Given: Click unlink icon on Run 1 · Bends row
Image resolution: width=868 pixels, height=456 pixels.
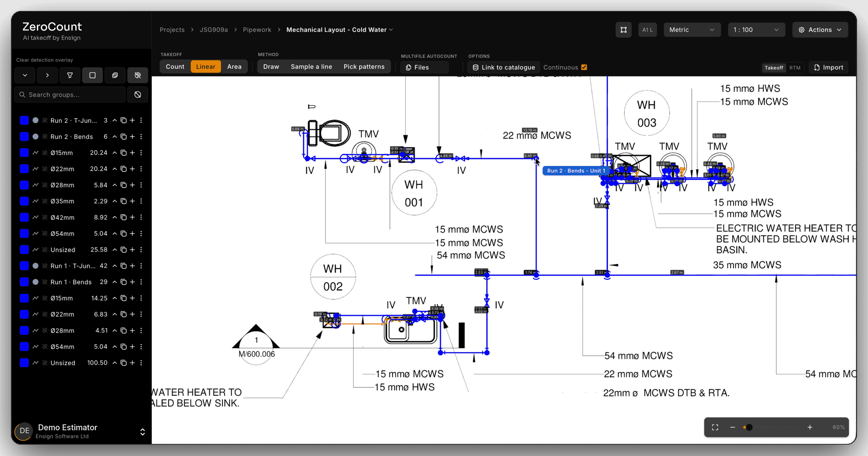Looking at the screenshot, I should tap(45, 282).
